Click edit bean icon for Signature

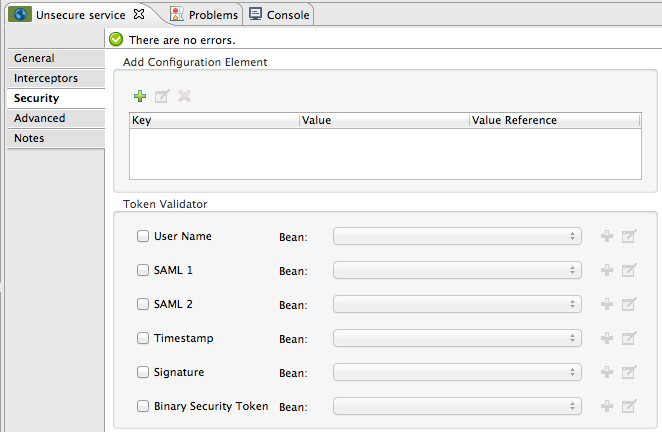[x=629, y=373]
